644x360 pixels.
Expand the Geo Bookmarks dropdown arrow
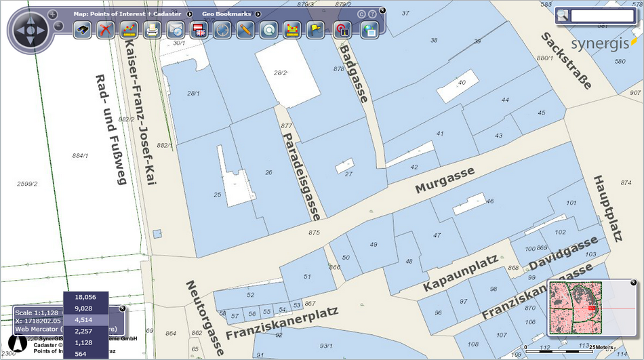(258, 14)
